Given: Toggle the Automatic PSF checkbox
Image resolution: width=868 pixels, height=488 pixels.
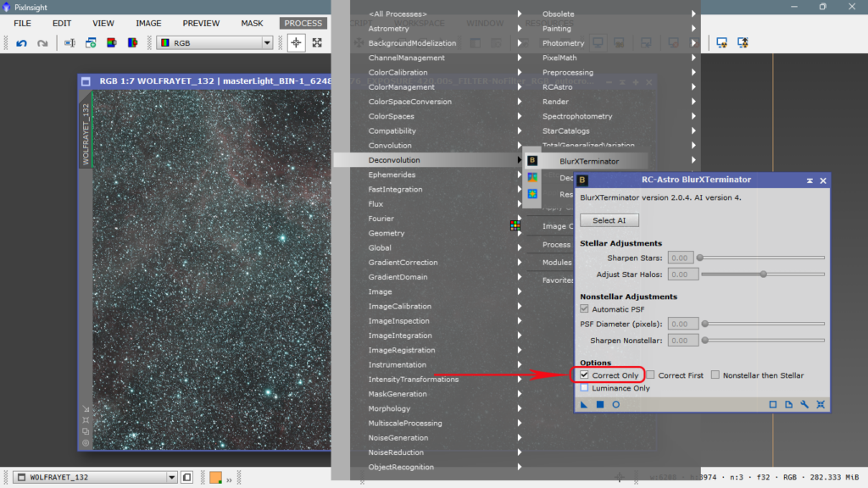Looking at the screenshot, I should (x=585, y=308).
